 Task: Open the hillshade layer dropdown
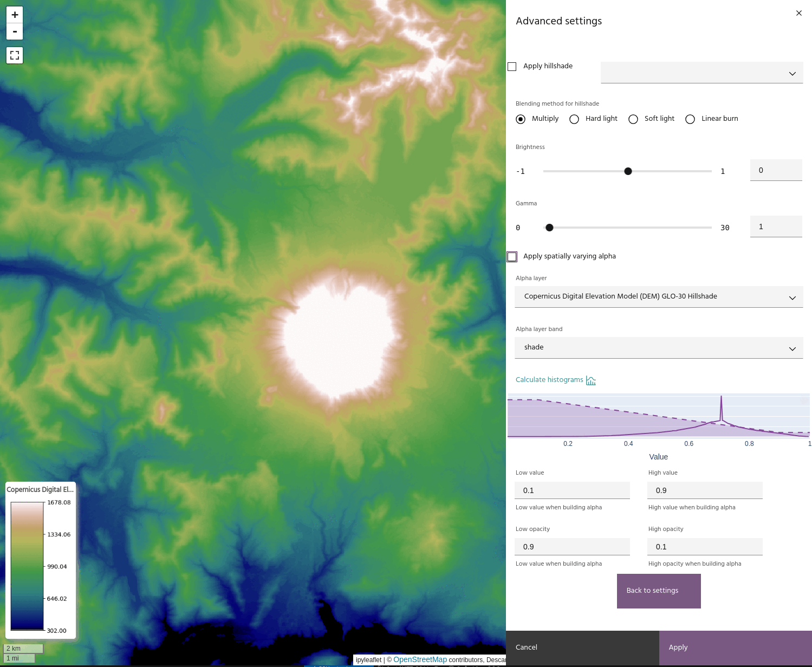click(x=701, y=73)
